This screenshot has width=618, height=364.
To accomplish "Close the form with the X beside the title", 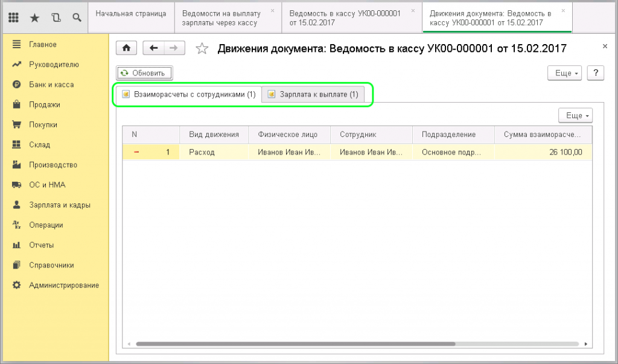I will (x=605, y=46).
